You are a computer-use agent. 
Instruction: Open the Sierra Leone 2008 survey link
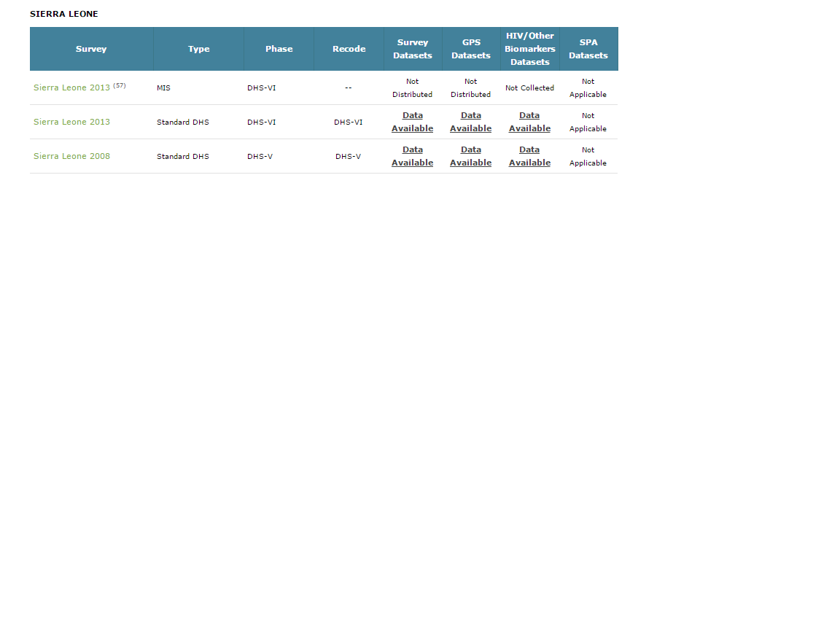71,156
